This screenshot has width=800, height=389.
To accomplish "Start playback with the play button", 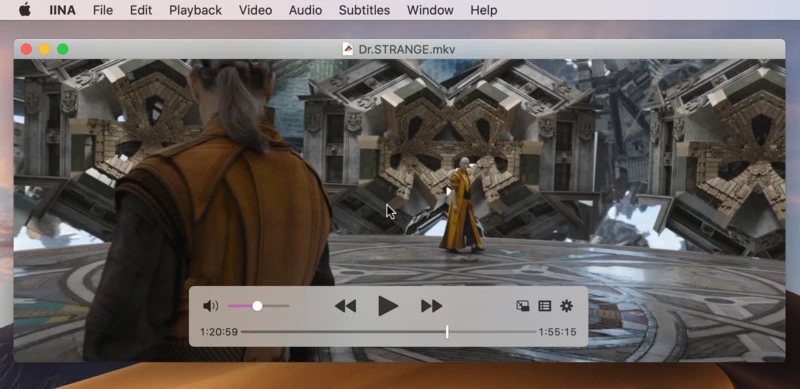I will point(388,306).
